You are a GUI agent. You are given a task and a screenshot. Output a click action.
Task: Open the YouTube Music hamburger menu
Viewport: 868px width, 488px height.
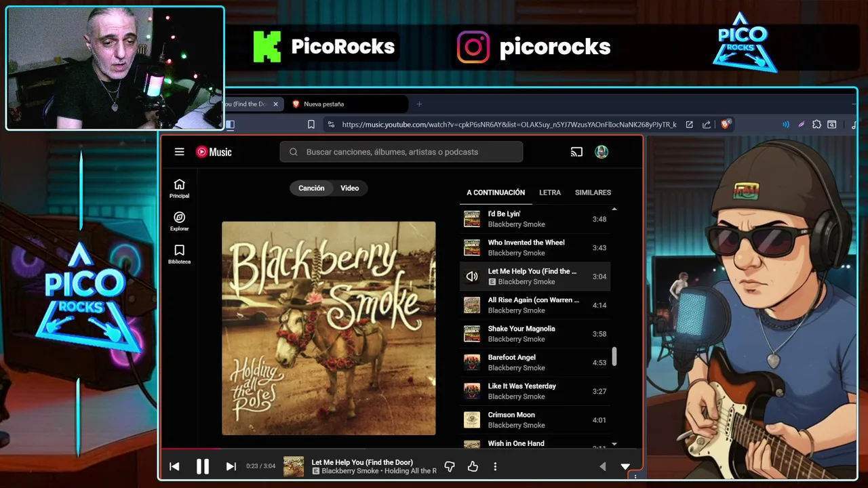(x=179, y=152)
